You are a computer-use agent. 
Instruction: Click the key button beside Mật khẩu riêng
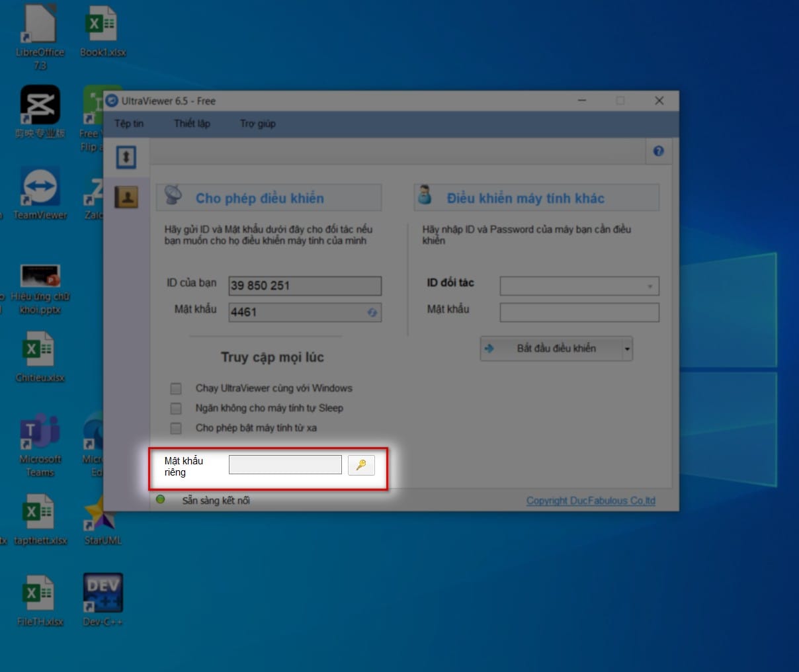click(x=361, y=465)
